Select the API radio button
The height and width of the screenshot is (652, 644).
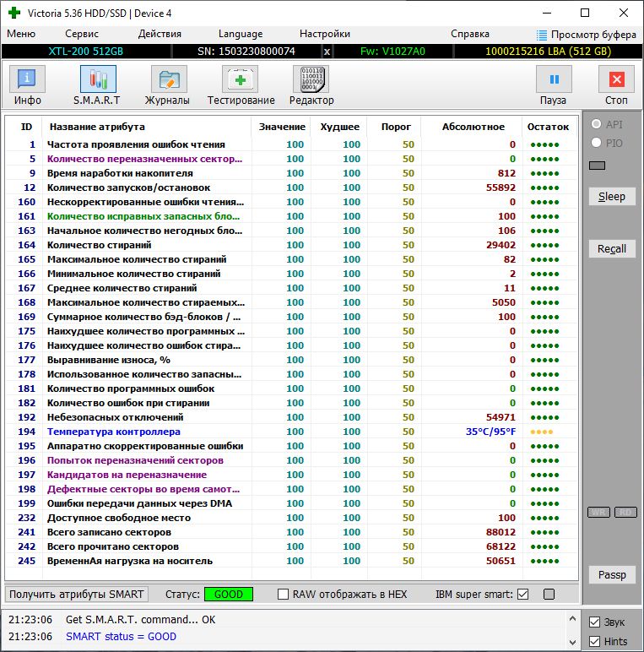pyautogui.click(x=596, y=124)
